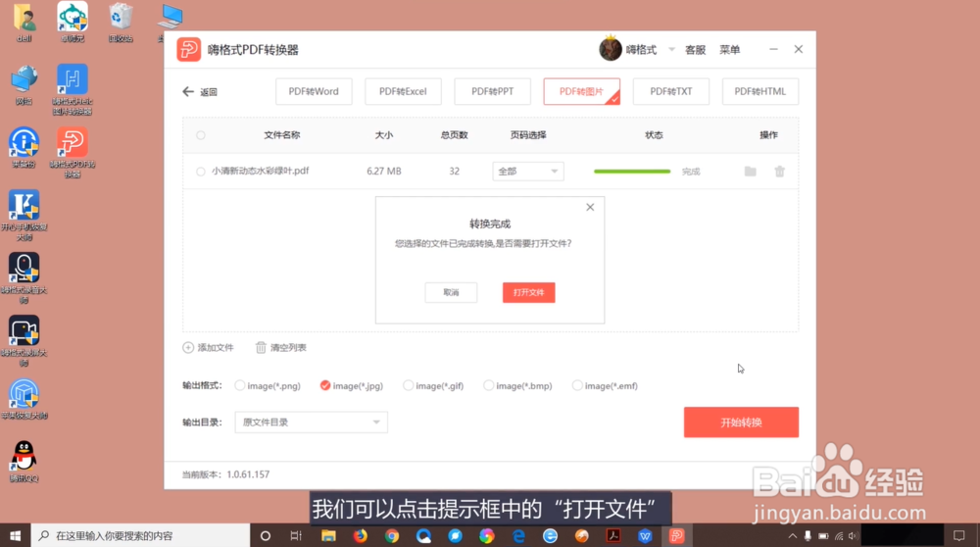Expand the account dropdown arrow beside 嗨格式
Image resolution: width=980 pixels, height=547 pixels.
672,49
